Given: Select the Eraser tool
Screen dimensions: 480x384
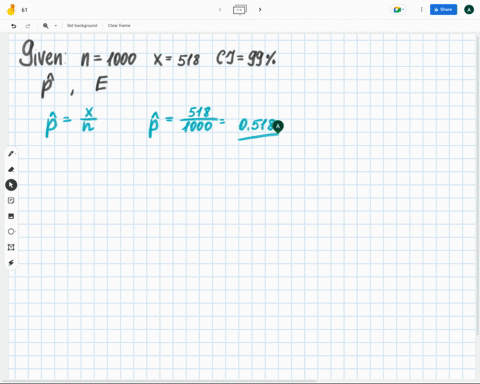Looking at the screenshot, I should 11,169.
